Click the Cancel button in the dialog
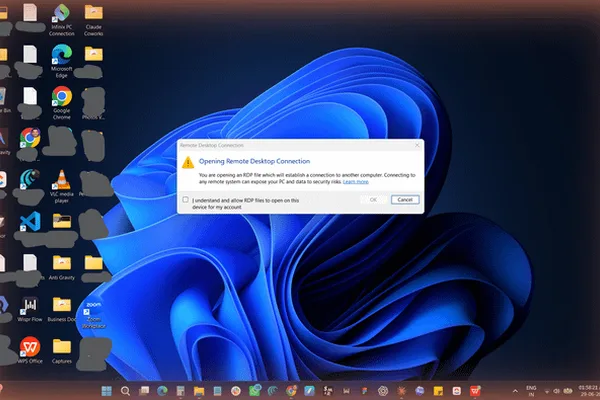 point(405,199)
